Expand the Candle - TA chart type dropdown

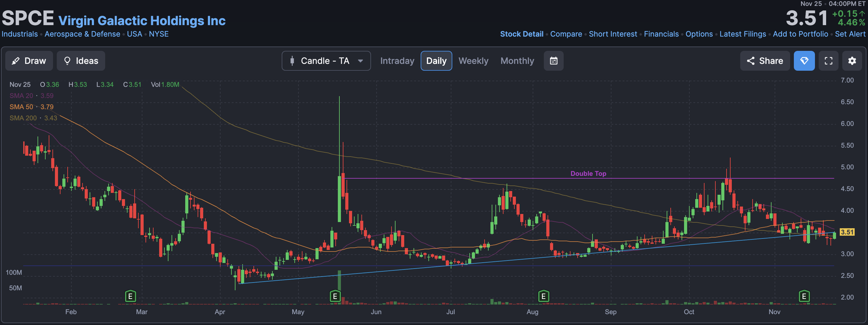coord(326,60)
